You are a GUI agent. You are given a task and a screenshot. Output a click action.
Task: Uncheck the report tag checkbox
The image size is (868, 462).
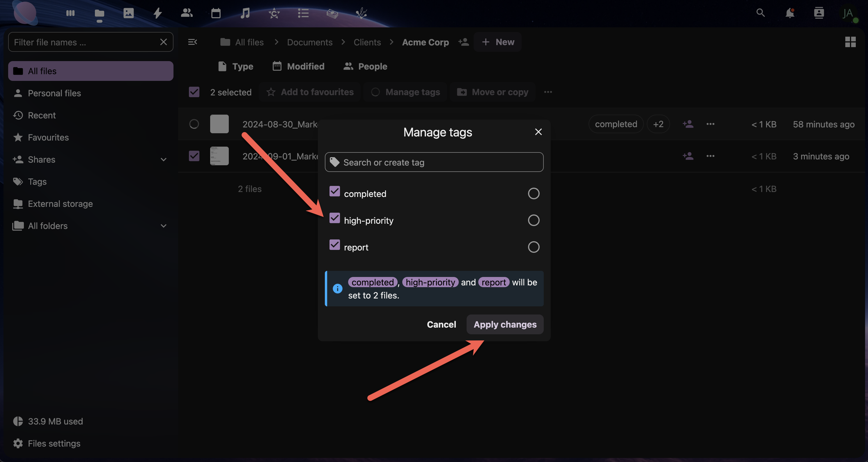335,245
